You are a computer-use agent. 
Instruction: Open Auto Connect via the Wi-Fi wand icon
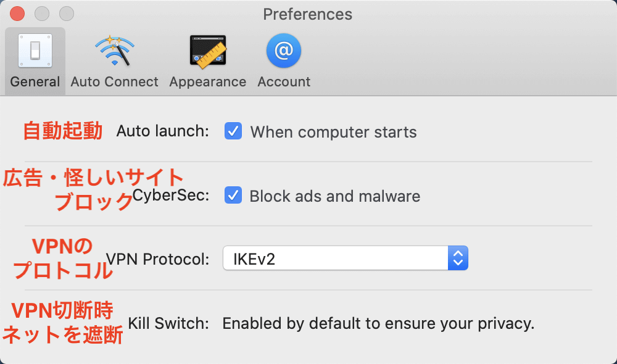pos(115,51)
